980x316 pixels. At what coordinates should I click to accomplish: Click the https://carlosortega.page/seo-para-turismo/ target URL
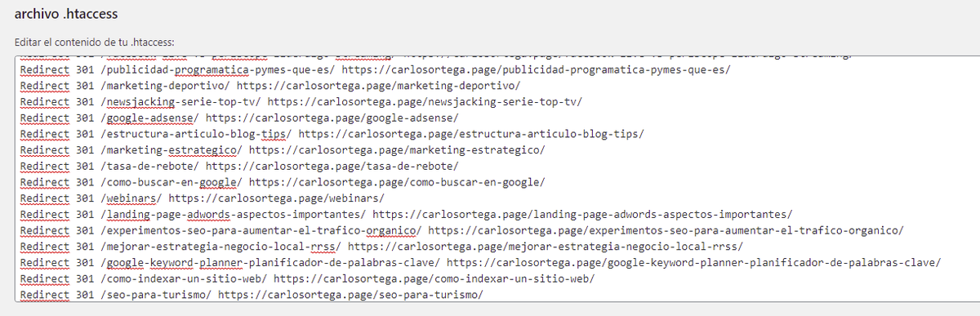351,294
